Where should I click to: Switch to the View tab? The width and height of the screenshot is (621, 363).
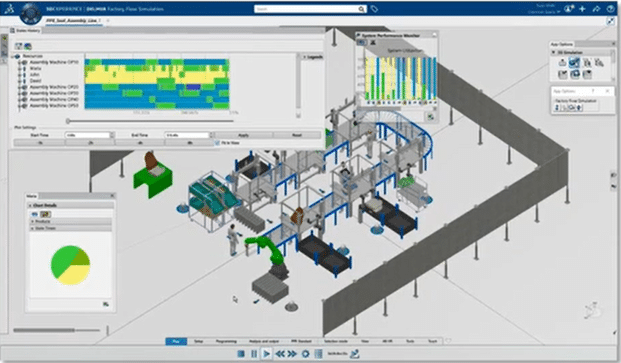(x=365, y=341)
